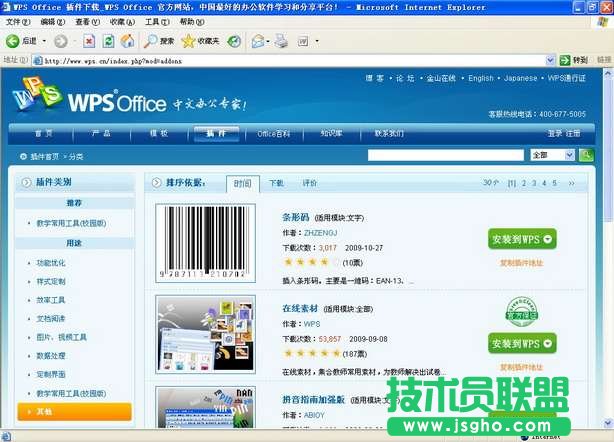This screenshot has width=614, height=442.
Task: Go to the 产品 navigation tab
Action: pos(101,134)
